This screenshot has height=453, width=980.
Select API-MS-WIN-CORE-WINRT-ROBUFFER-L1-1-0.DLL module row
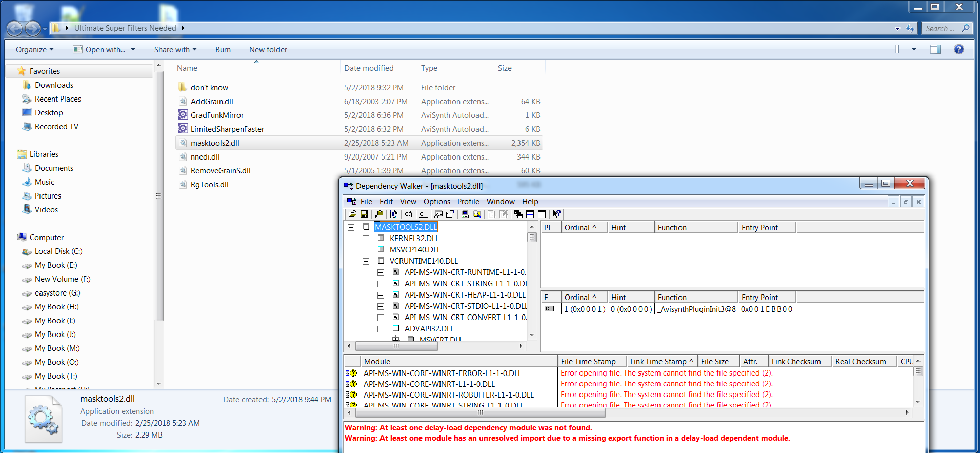(x=449, y=395)
